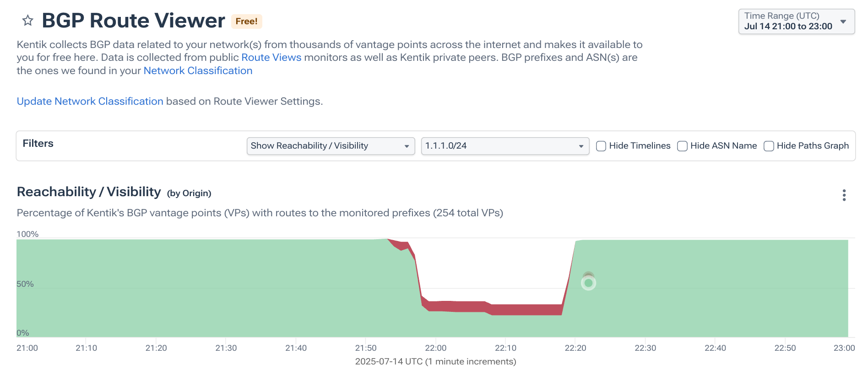This screenshot has width=868, height=380.
Task: Click the 22:00 label on the time axis
Action: [x=435, y=348]
